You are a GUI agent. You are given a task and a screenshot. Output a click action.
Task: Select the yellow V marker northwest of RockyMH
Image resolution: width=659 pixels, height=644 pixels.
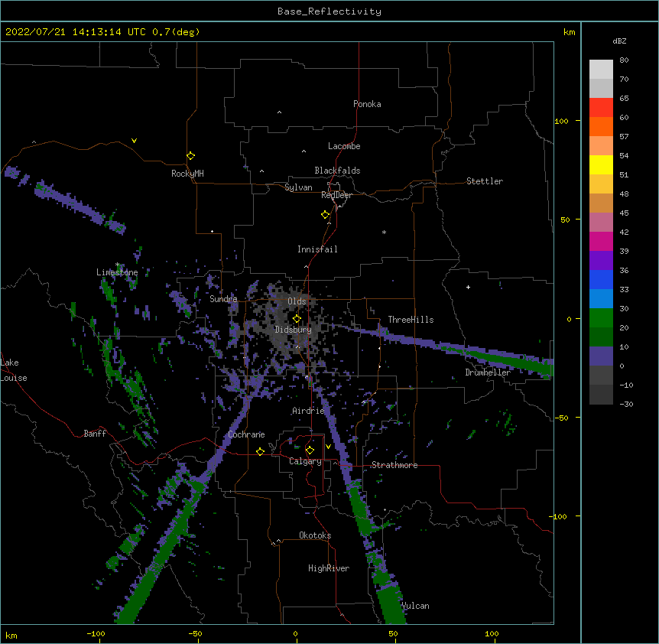pyautogui.click(x=134, y=141)
